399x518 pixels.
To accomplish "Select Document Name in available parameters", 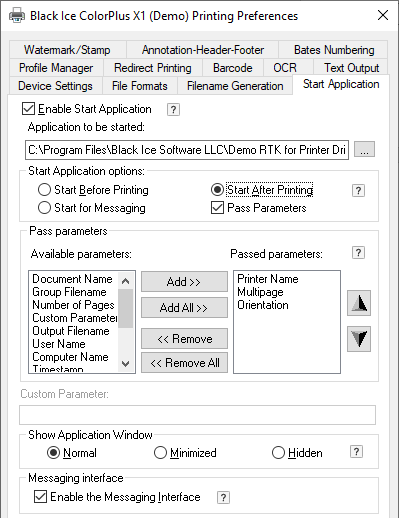I will tap(72, 279).
